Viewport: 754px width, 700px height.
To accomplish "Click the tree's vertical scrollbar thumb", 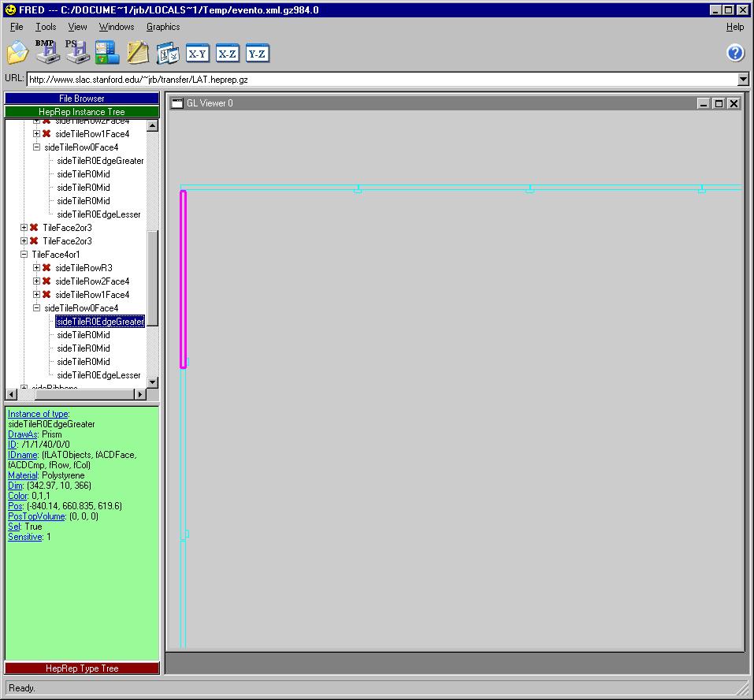I will (153, 277).
